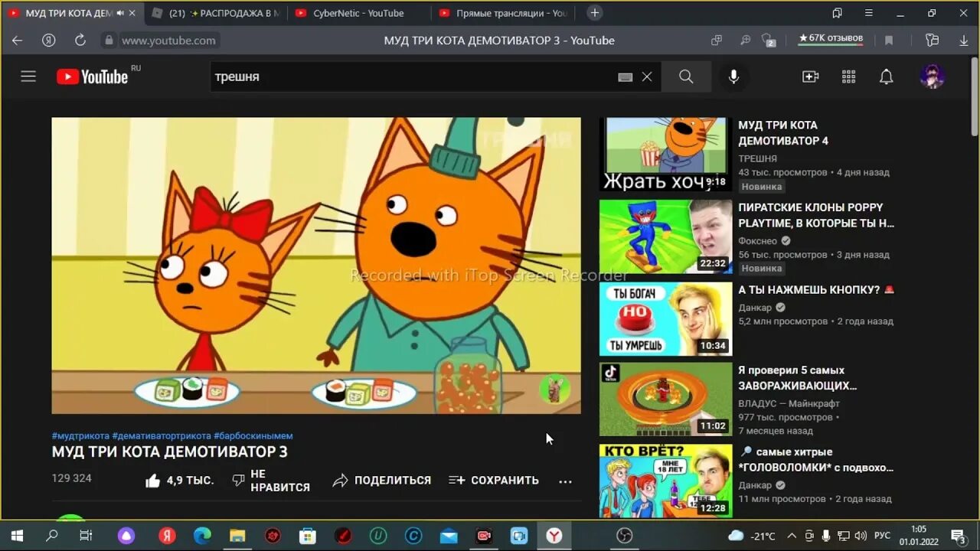Open browser downloads
The height and width of the screenshot is (551, 980).
[x=964, y=41]
